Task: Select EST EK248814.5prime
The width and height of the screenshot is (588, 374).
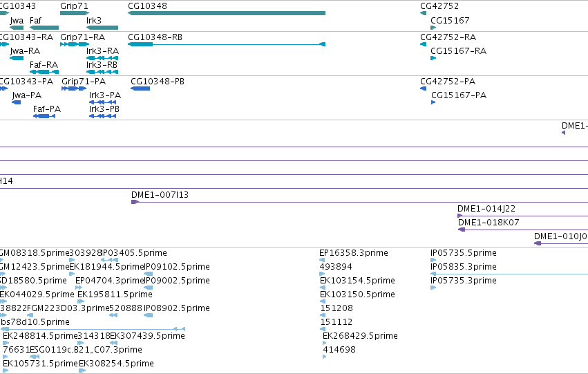Action: [40, 336]
